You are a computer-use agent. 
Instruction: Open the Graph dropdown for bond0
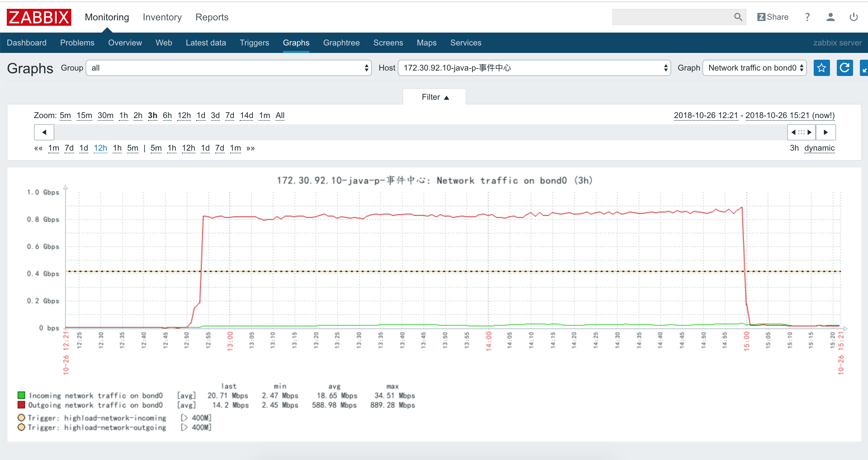click(x=754, y=68)
